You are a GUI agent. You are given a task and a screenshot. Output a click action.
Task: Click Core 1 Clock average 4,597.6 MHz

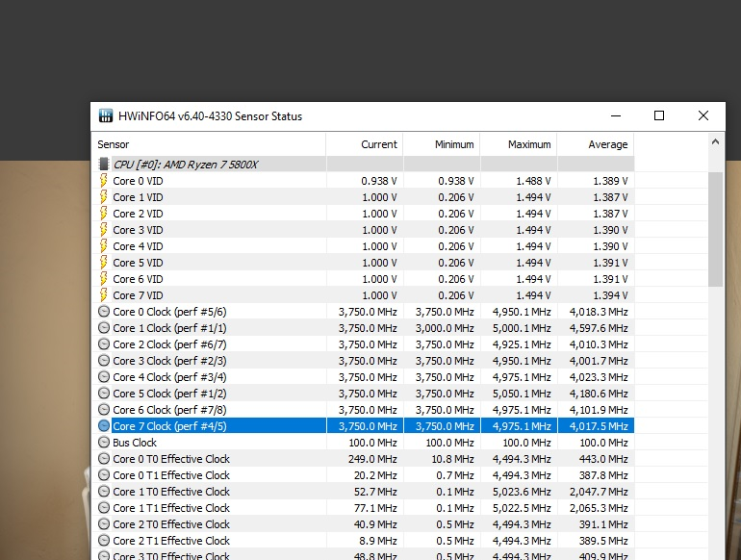599,328
